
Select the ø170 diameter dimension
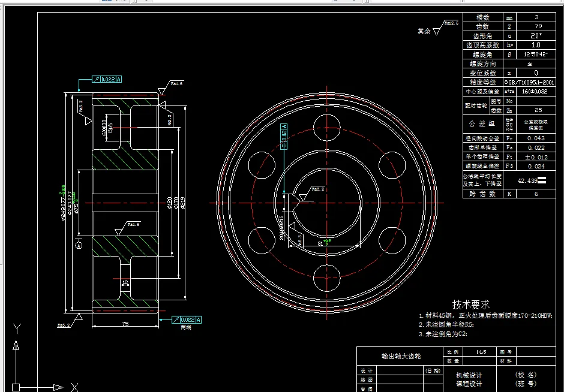[176, 203]
